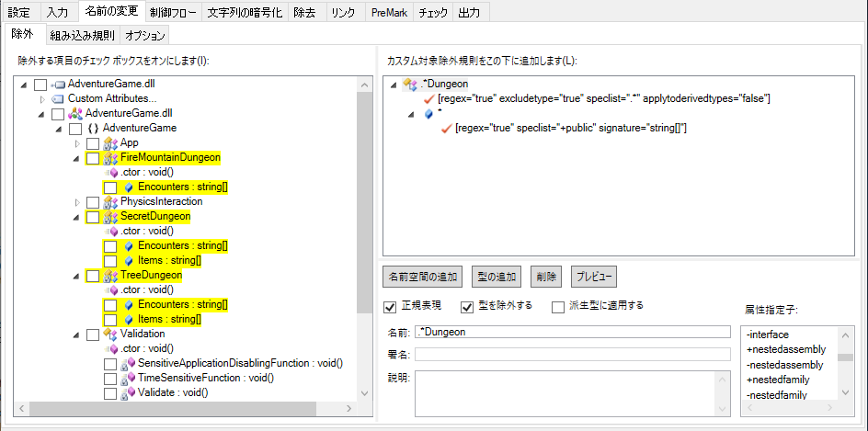Expand the PhysicsInteraction node
The height and width of the screenshot is (431, 868).
coord(77,202)
